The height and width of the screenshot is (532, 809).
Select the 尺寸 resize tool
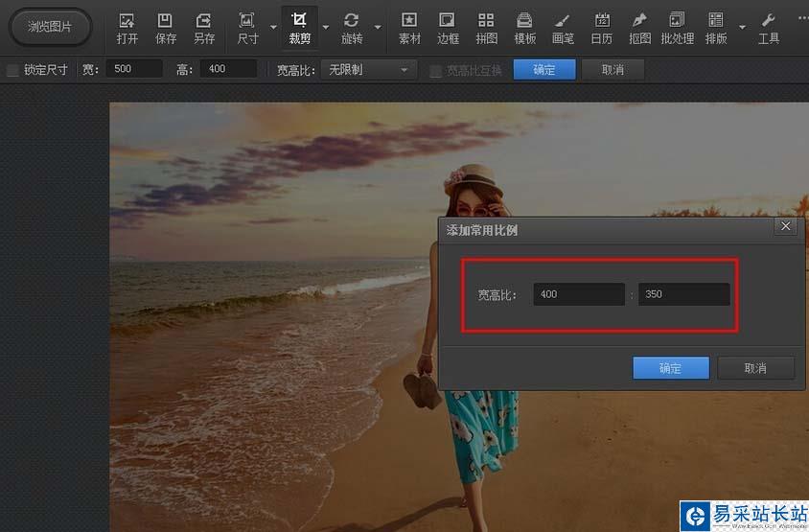pos(247,29)
